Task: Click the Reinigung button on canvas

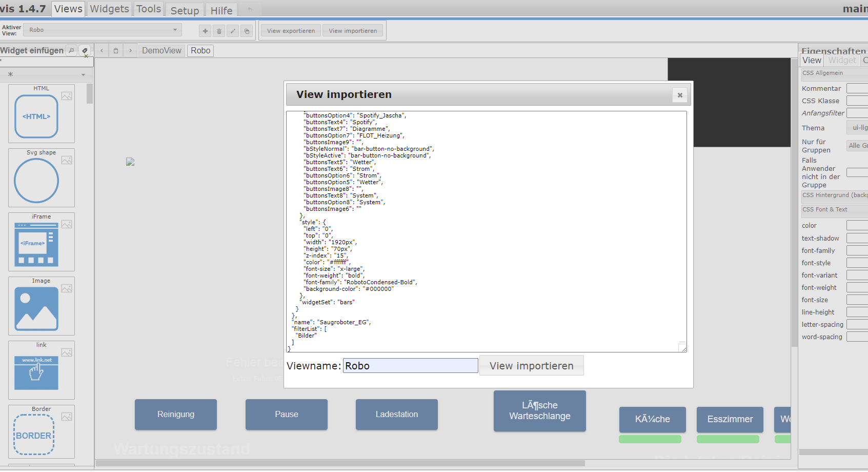Action: [176, 415]
